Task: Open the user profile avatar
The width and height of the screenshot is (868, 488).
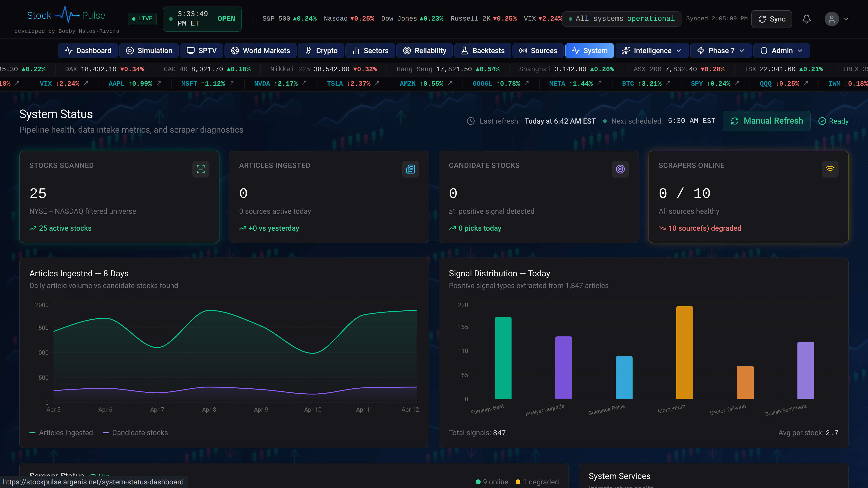Action: point(832,19)
